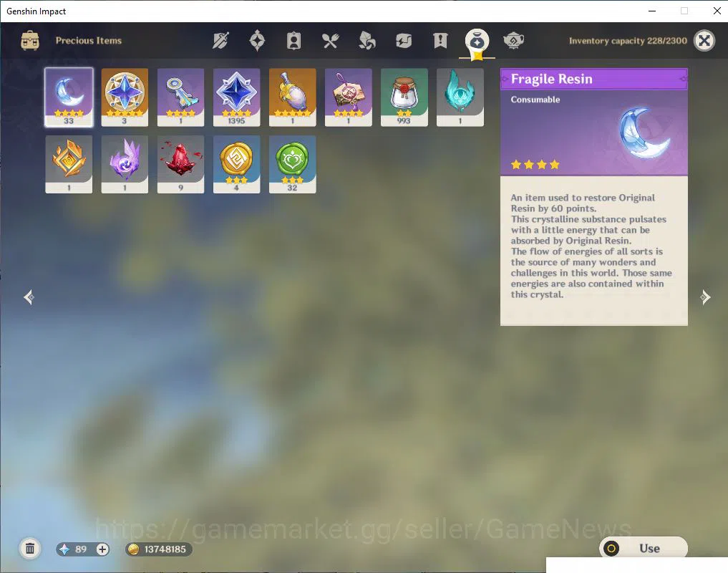Select the Fragile Resin item
This screenshot has height=573, width=728.
coord(69,97)
